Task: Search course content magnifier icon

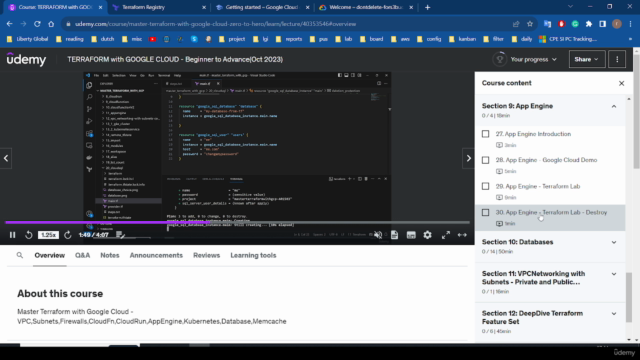Action: tap(20, 256)
